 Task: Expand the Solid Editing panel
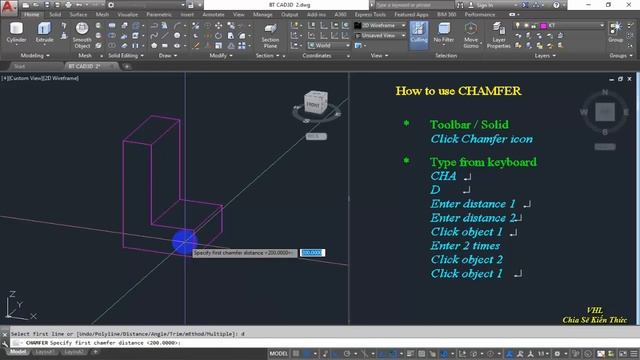[126, 56]
